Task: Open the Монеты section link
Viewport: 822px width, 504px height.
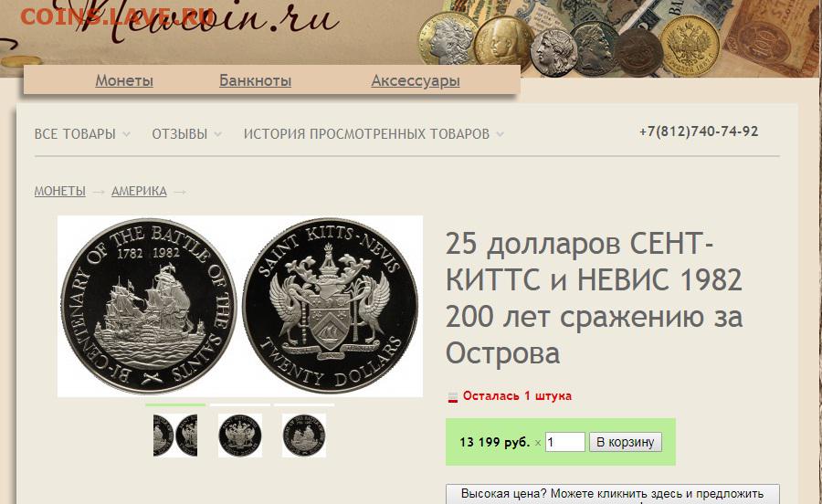Action: coord(124,80)
